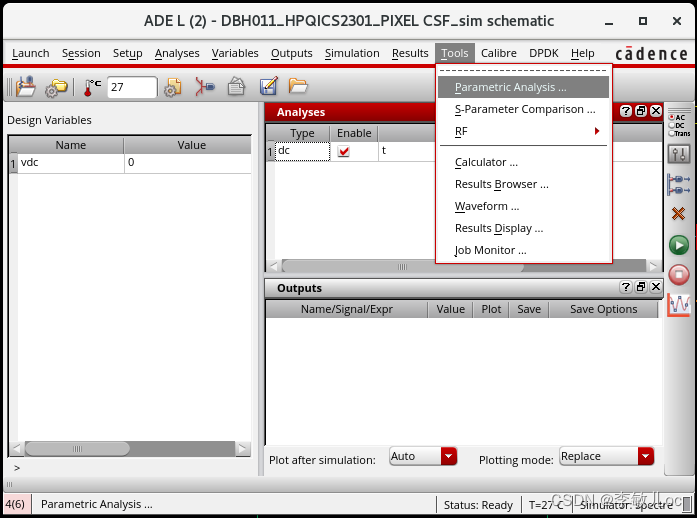Viewport: 697px width, 518px height.
Task: Undock the Analyses panel
Action: [641, 111]
